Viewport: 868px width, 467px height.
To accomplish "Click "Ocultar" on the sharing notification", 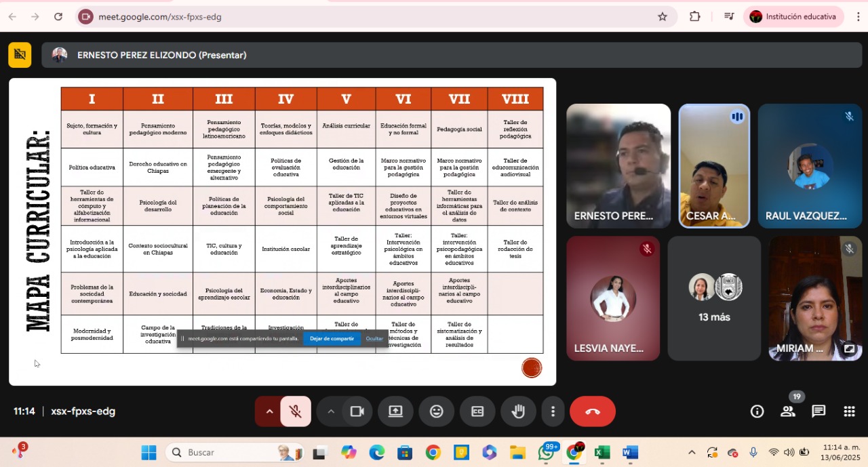I will coord(374,338).
